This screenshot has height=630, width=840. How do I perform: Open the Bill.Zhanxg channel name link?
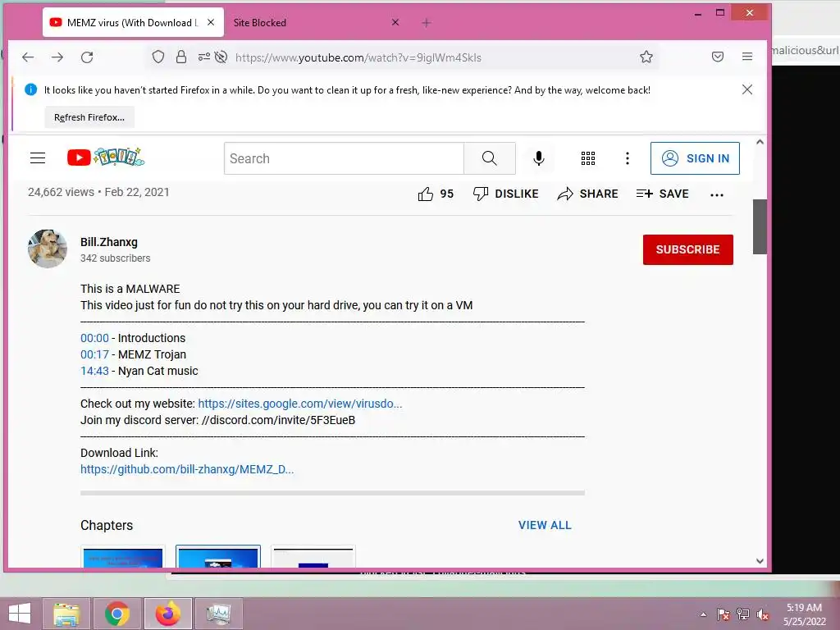click(109, 242)
